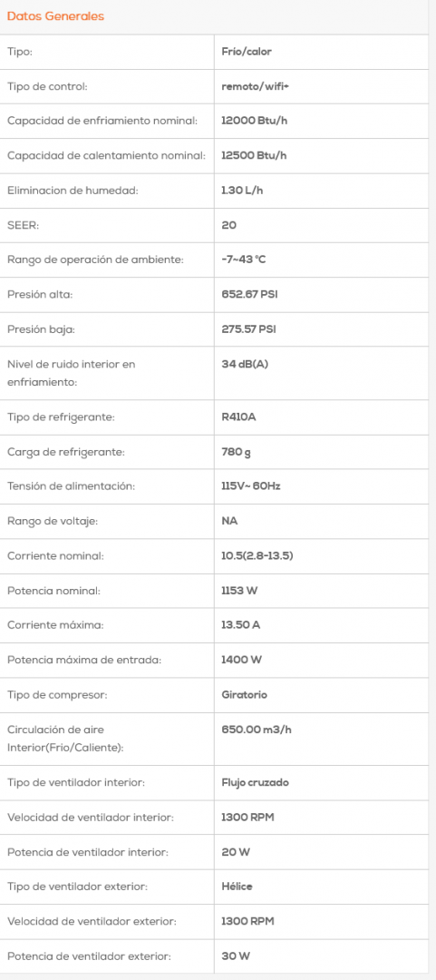Viewport: 436px width, 980px height.
Task: Click the Corriente nominal label
Action: [55, 556]
